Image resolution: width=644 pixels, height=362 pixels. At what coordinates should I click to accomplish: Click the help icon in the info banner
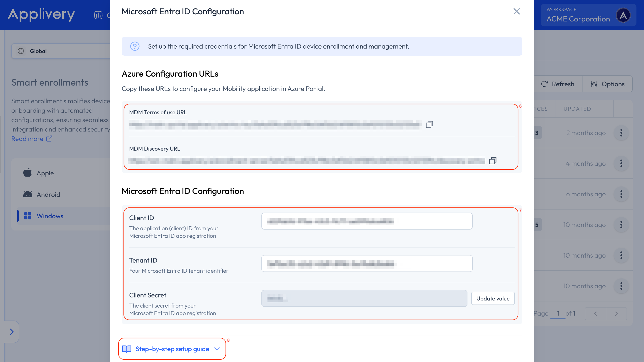[135, 46]
